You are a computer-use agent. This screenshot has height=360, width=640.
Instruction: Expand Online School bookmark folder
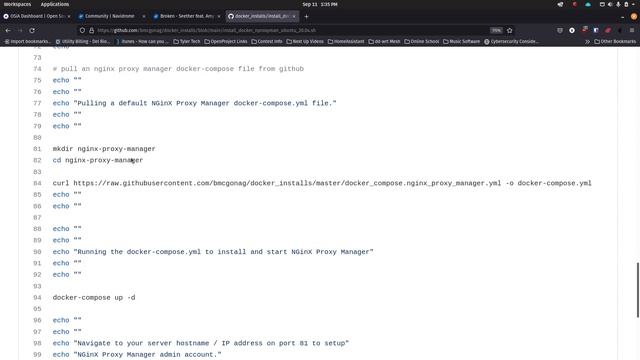point(422,41)
